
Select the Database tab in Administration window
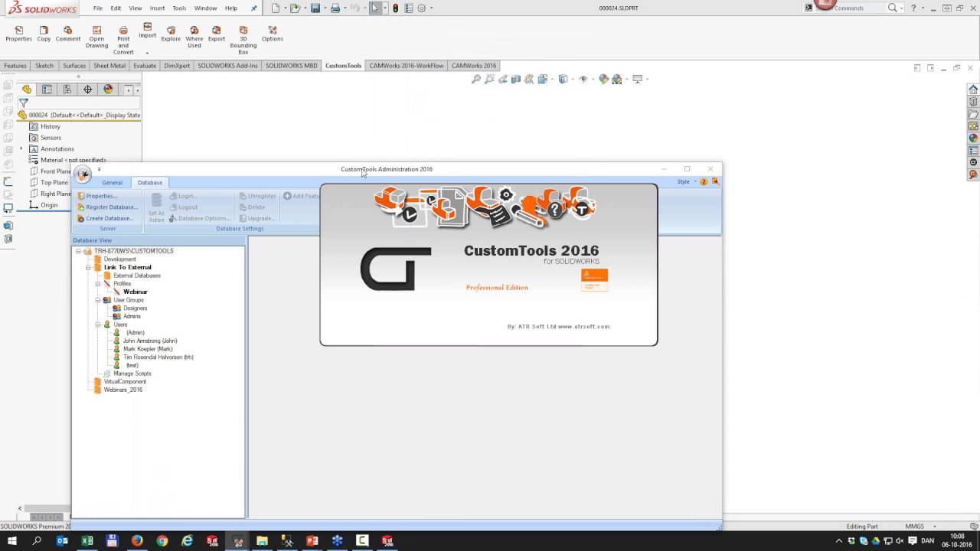click(150, 182)
